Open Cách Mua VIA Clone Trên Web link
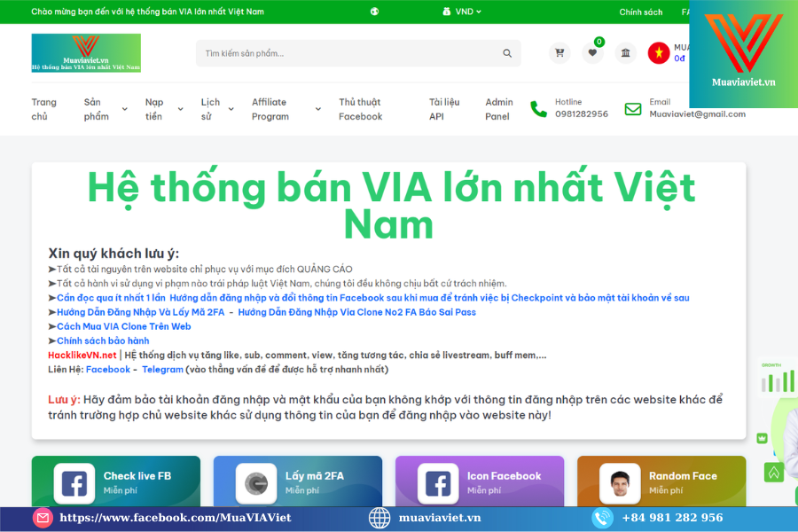The height and width of the screenshot is (532, 798). (x=123, y=326)
